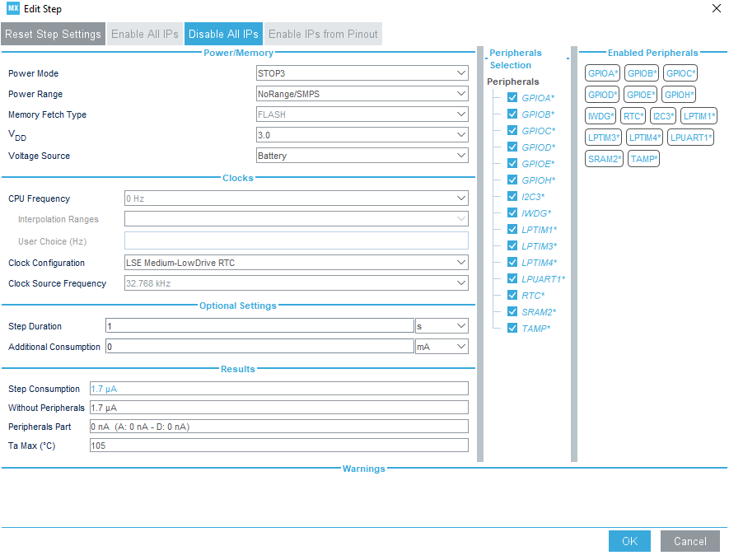Confirm the step settings with OK
This screenshot has height=560, width=729.
629,541
